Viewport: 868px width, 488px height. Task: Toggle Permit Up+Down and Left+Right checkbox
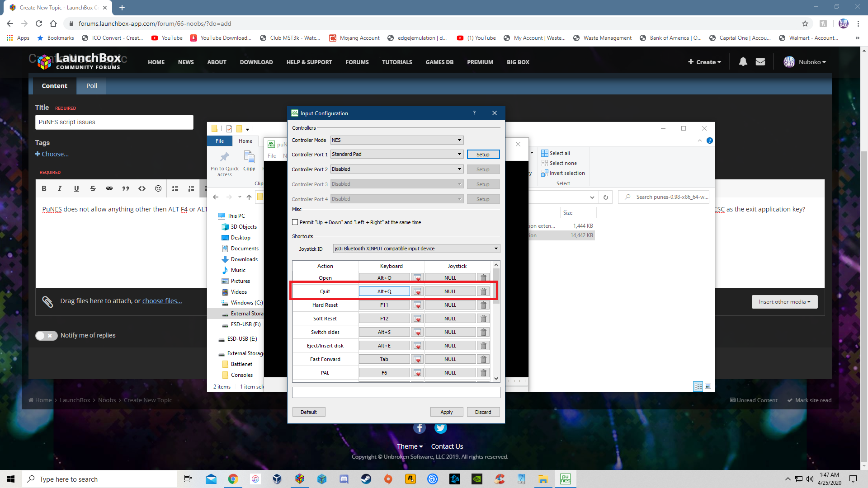(x=295, y=222)
